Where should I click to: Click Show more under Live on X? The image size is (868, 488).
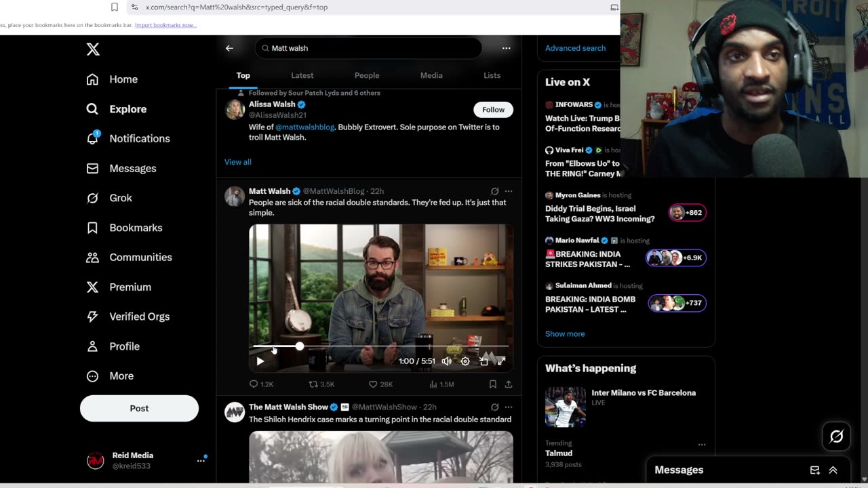565,334
